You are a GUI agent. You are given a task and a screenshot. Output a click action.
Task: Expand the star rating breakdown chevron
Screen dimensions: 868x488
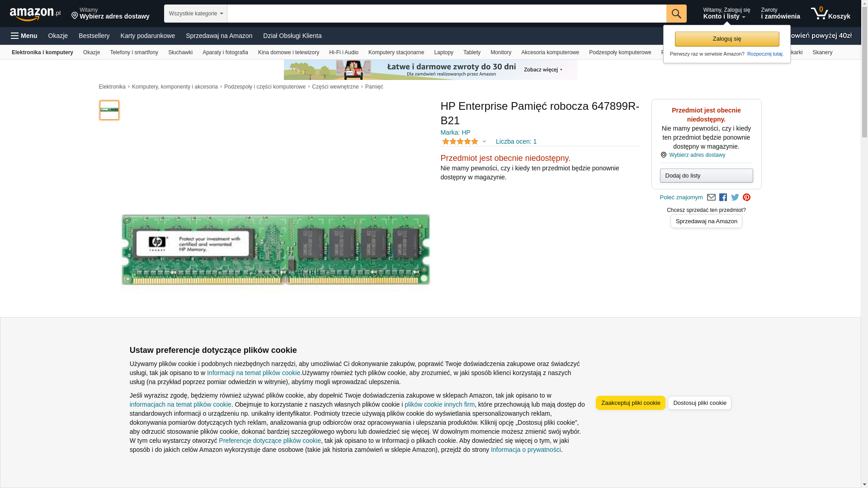[484, 141]
